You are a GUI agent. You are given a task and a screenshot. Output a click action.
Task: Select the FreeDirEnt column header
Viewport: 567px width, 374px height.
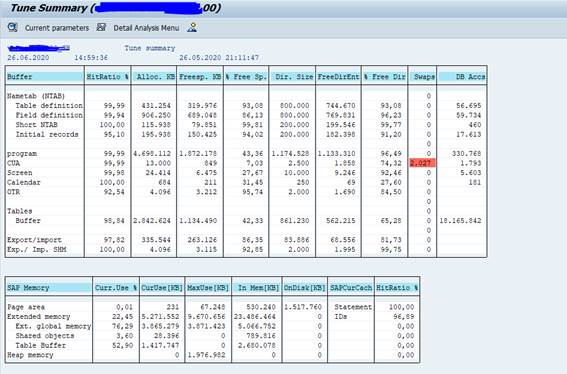338,77
